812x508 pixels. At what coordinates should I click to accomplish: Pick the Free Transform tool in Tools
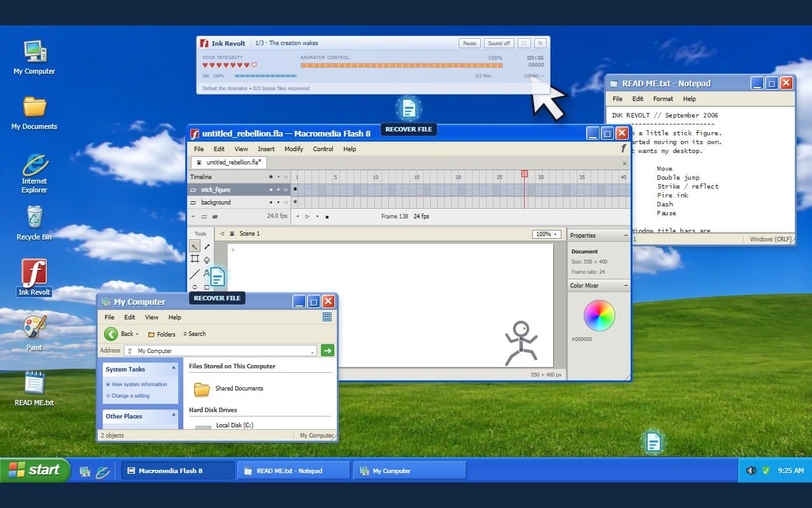point(195,259)
